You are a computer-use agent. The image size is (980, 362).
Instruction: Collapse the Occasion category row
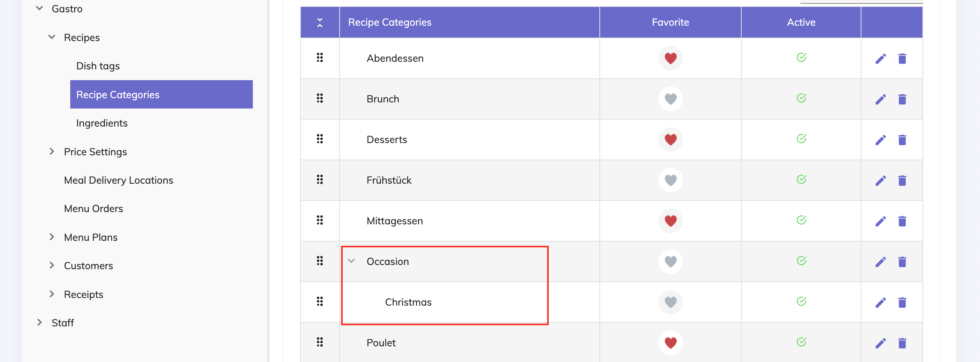351,261
